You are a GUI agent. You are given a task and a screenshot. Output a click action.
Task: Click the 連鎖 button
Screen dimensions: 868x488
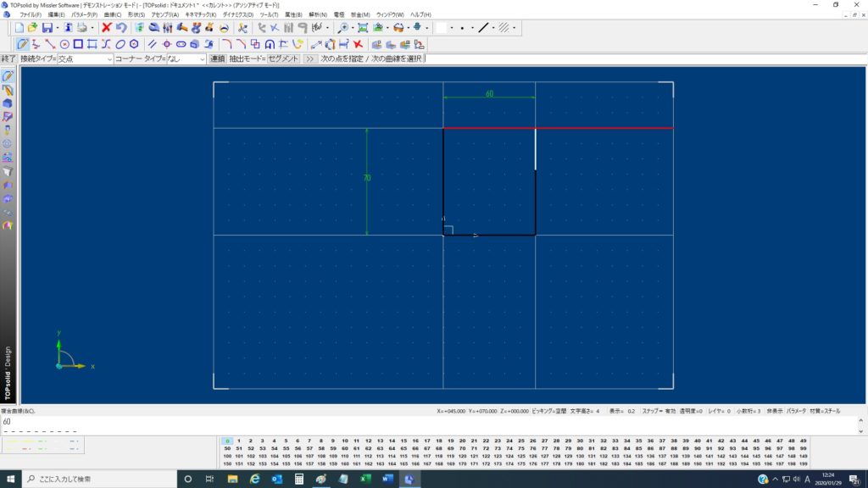[217, 58]
